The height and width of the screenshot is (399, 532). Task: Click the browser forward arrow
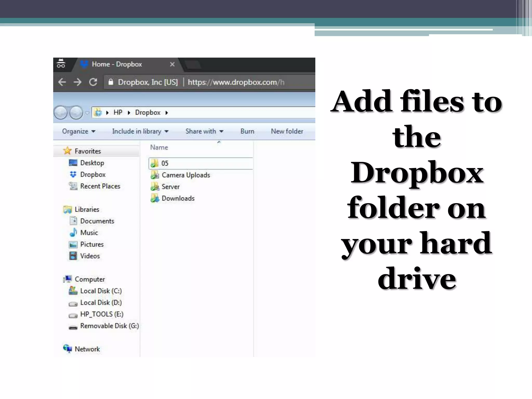coord(77,82)
